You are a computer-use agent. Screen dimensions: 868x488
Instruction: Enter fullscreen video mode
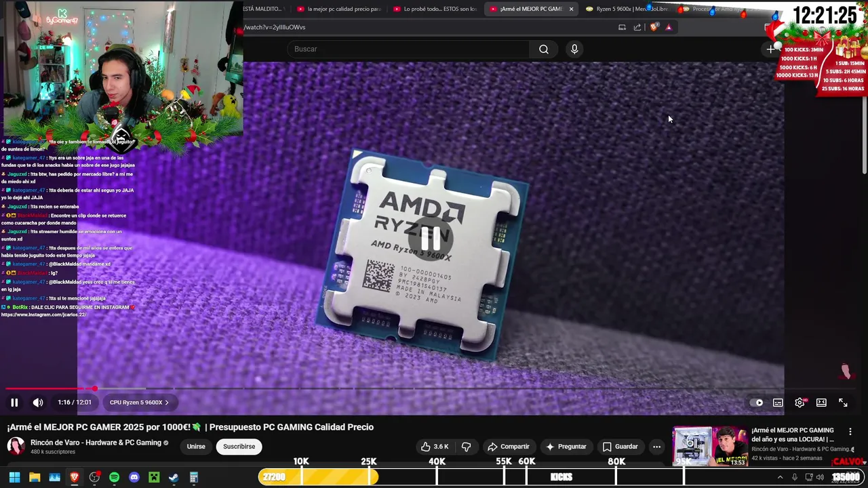(x=843, y=403)
